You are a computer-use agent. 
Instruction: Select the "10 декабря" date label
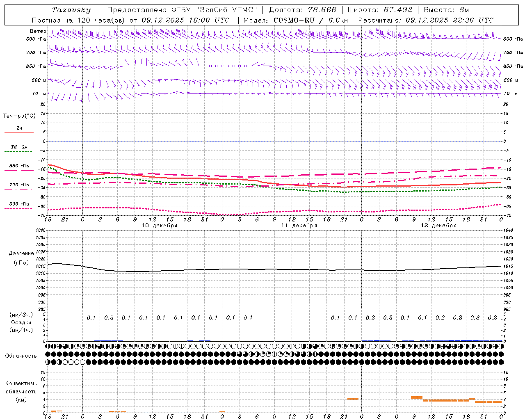pos(160,226)
